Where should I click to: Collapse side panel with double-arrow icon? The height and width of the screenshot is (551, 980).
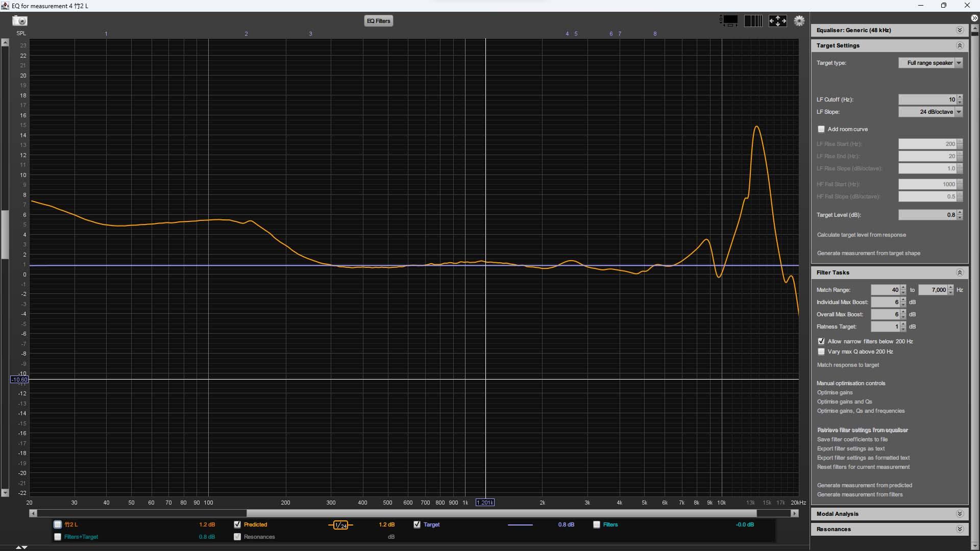click(x=974, y=18)
